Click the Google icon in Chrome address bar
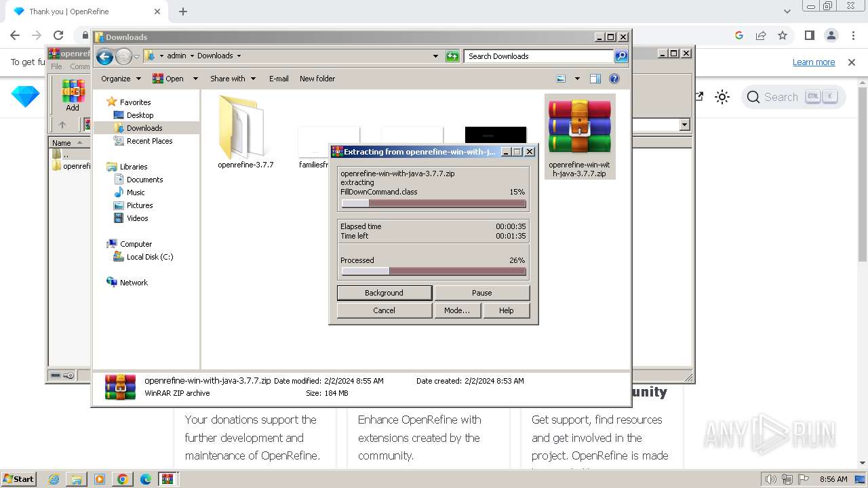 (739, 35)
